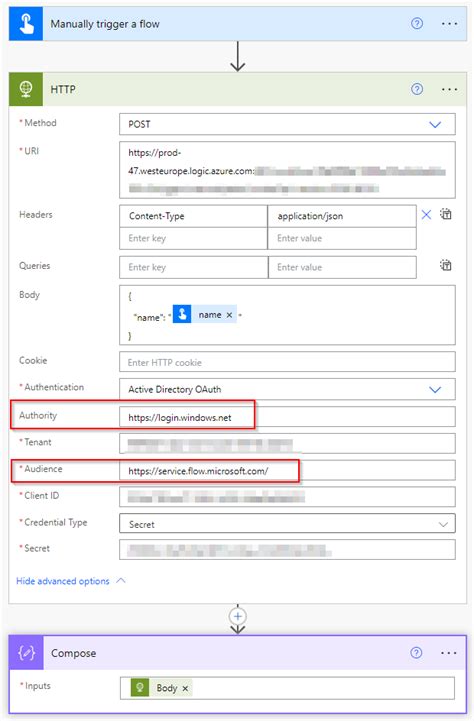Collapse with Hide advanced options
The height and width of the screenshot is (721, 474).
click(x=71, y=581)
